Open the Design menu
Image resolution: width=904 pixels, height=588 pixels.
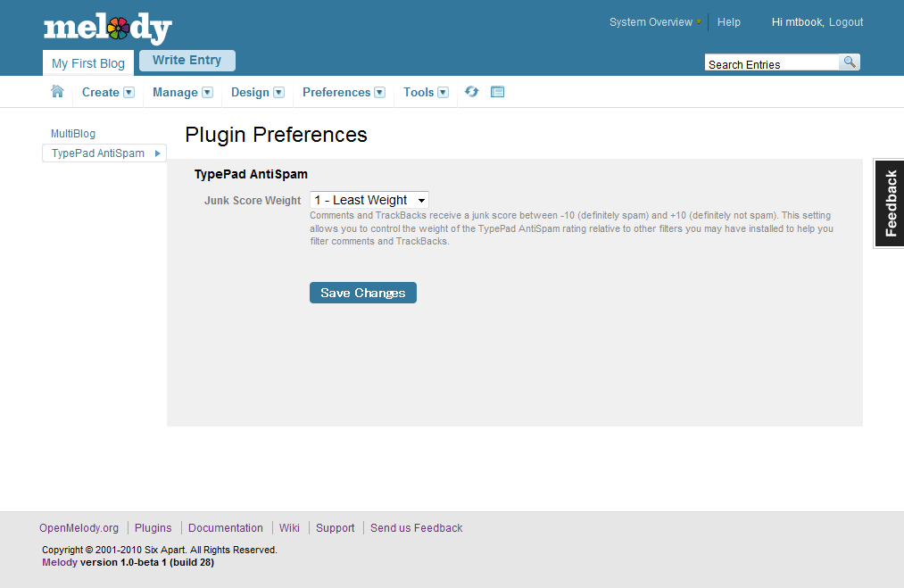(x=250, y=92)
